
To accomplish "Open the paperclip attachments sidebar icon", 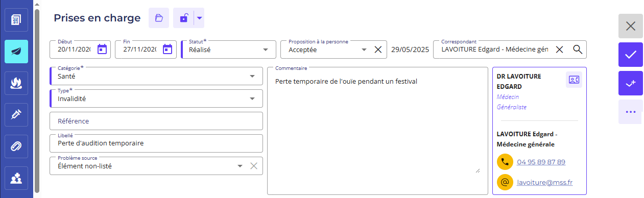I will coord(16,146).
